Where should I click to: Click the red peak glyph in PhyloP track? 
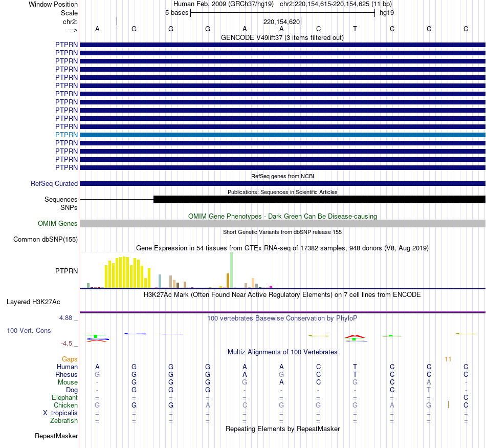click(355, 336)
